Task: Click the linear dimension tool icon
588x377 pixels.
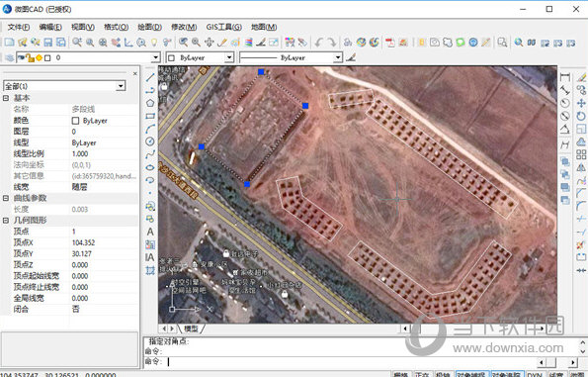Action: click(x=564, y=77)
